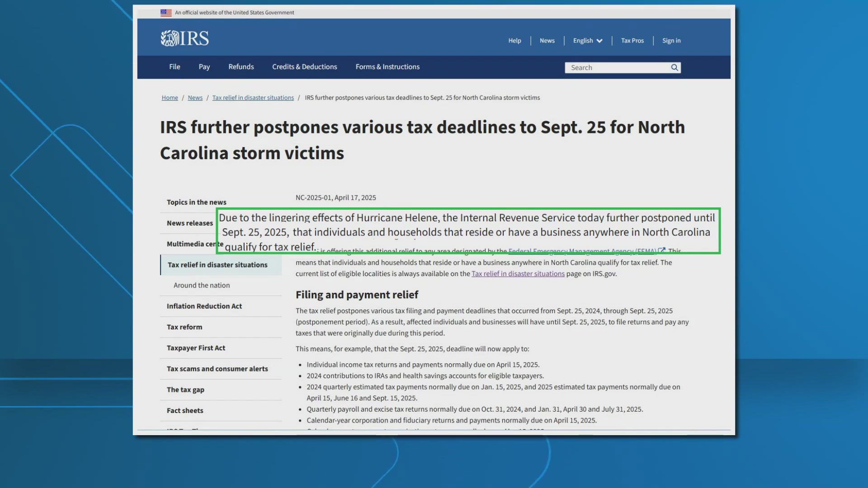Open the Tax Pros page
This screenshot has width=868, height=488.
[x=632, y=41]
